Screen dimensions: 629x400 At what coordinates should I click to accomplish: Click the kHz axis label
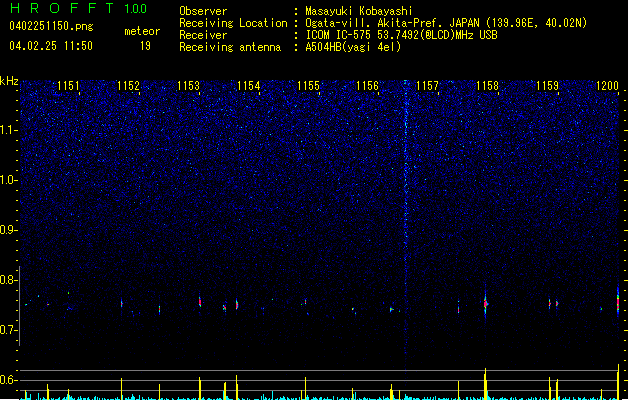(x=9, y=81)
